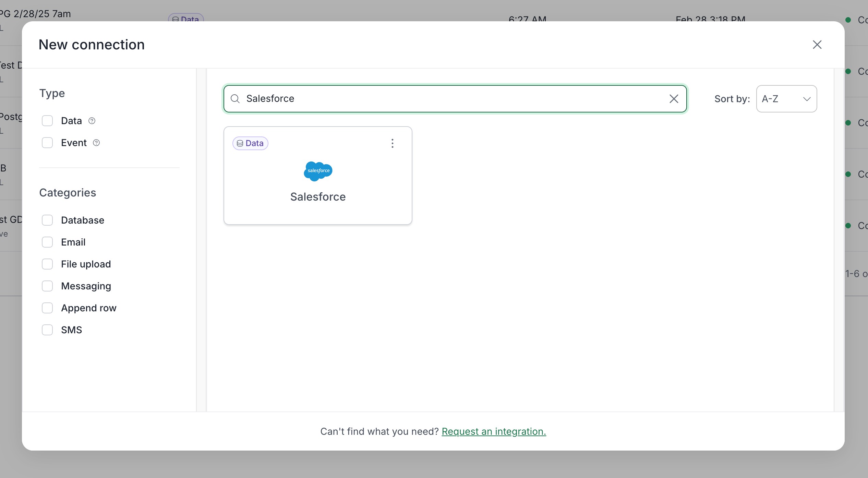
Task: Enable the SMS category filter
Action: point(47,330)
